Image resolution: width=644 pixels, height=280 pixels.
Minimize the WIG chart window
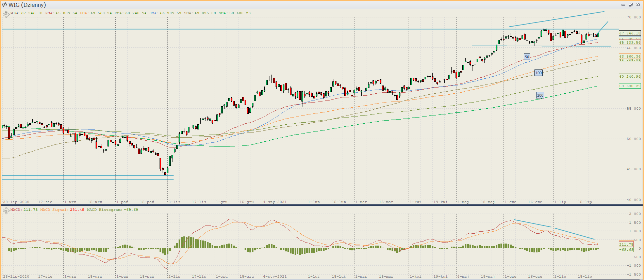tap(623, 5)
